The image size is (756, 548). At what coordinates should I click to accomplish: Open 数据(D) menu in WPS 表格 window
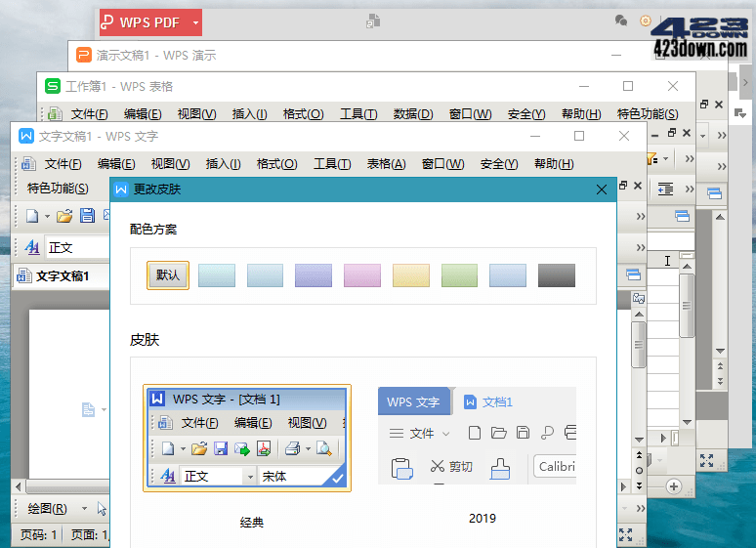[x=413, y=114]
